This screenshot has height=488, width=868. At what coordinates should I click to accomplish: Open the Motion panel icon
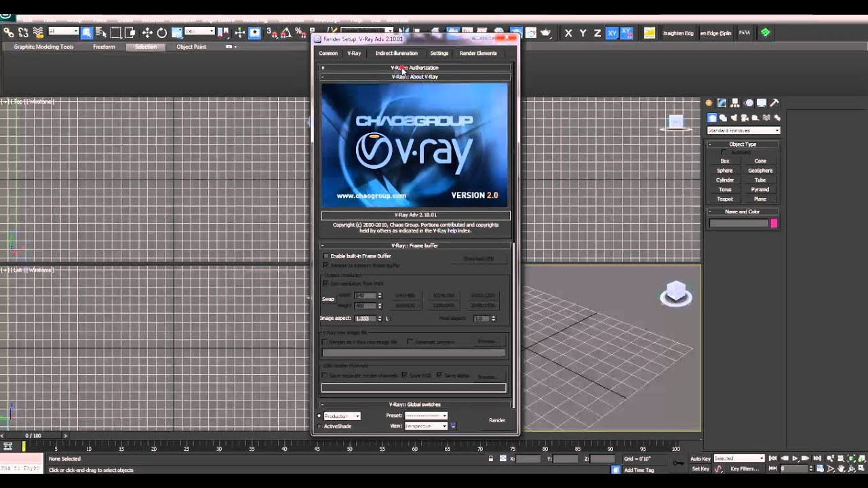pos(749,103)
